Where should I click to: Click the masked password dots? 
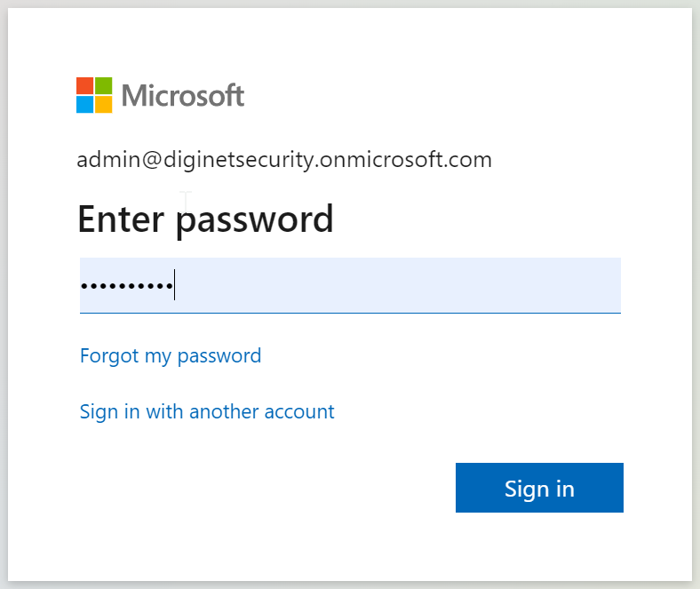pos(125,287)
